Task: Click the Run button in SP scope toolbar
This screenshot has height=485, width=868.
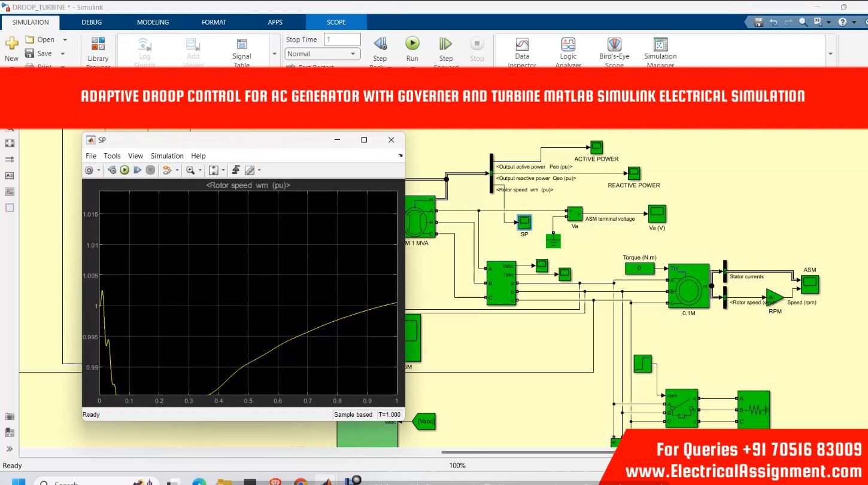Action: coord(125,170)
